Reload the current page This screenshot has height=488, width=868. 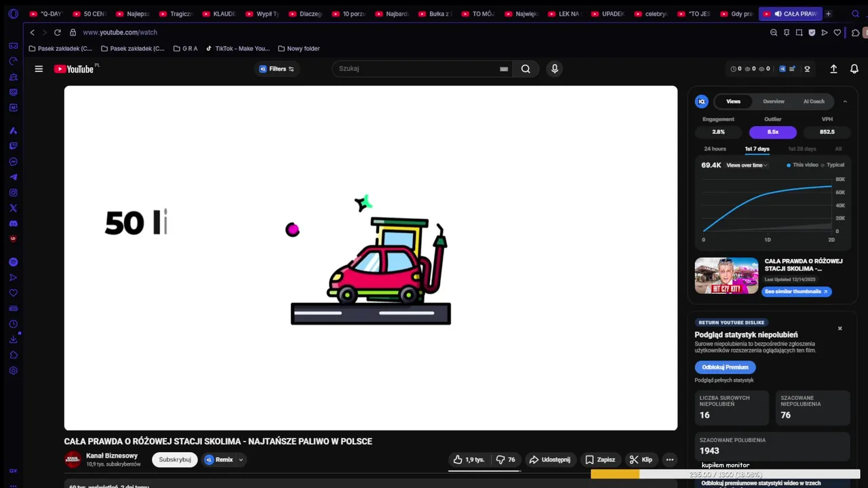pos(57,33)
